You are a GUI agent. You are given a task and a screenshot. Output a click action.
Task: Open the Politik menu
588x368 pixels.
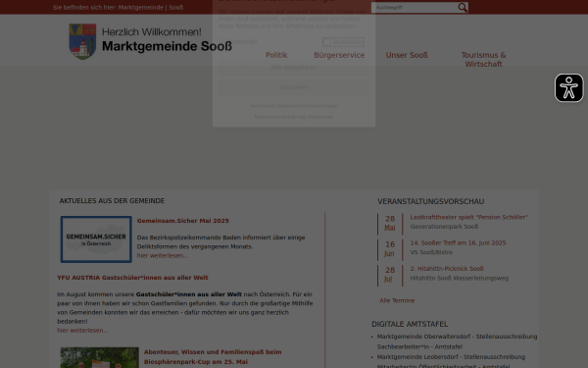click(276, 55)
